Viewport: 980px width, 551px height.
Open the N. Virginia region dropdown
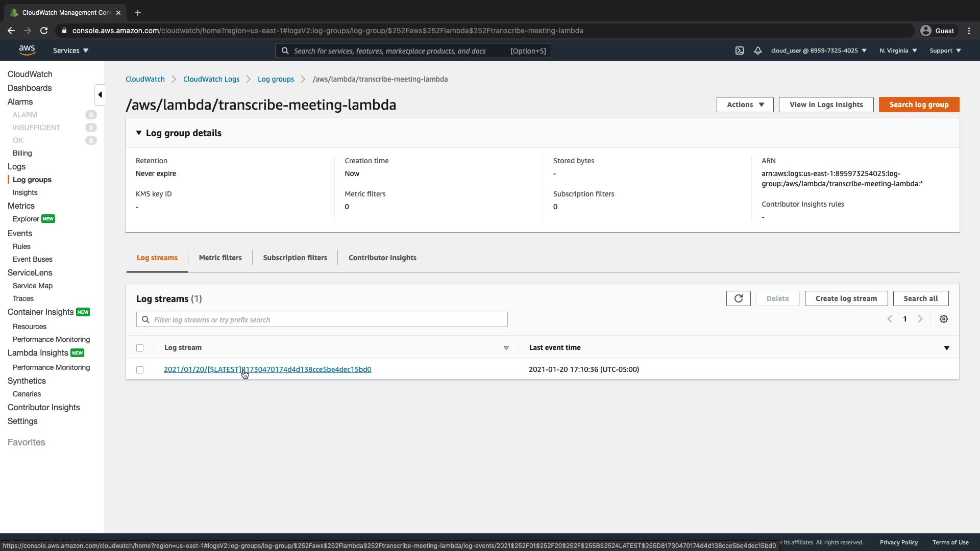tap(898, 51)
